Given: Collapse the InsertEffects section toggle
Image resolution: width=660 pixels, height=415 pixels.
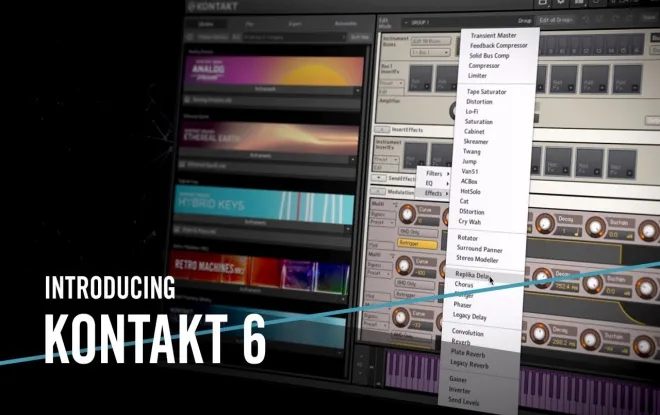Looking at the screenshot, I should point(382,129).
